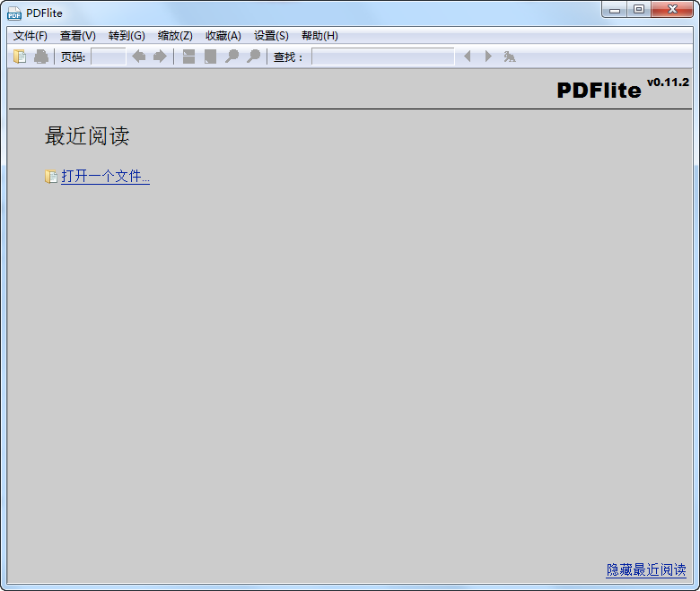Close the PDFlite window
The image size is (700, 591).
672,9
